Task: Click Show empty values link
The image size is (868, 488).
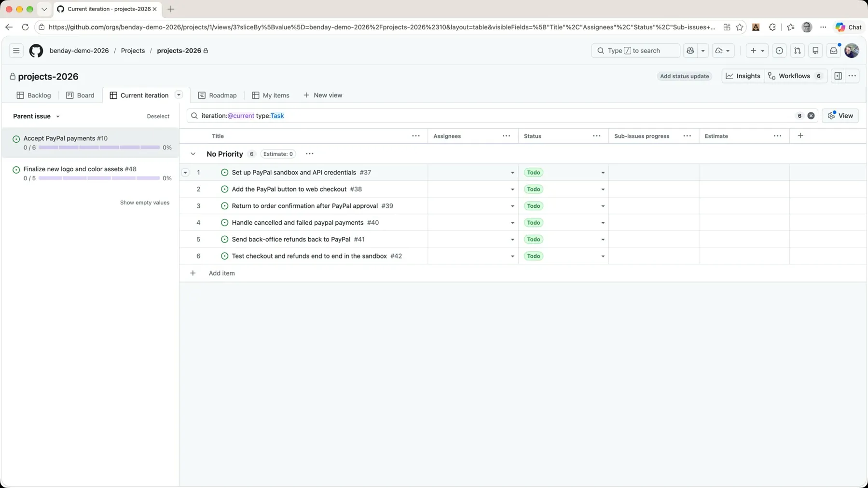Action: coord(145,203)
